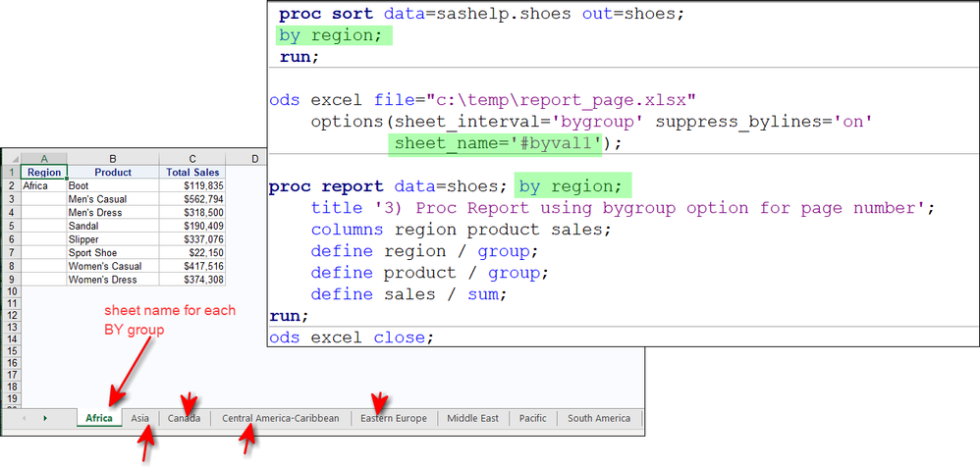This screenshot has height=467, width=980.
Task: Open the Africa sheet tab
Action: click(99, 418)
